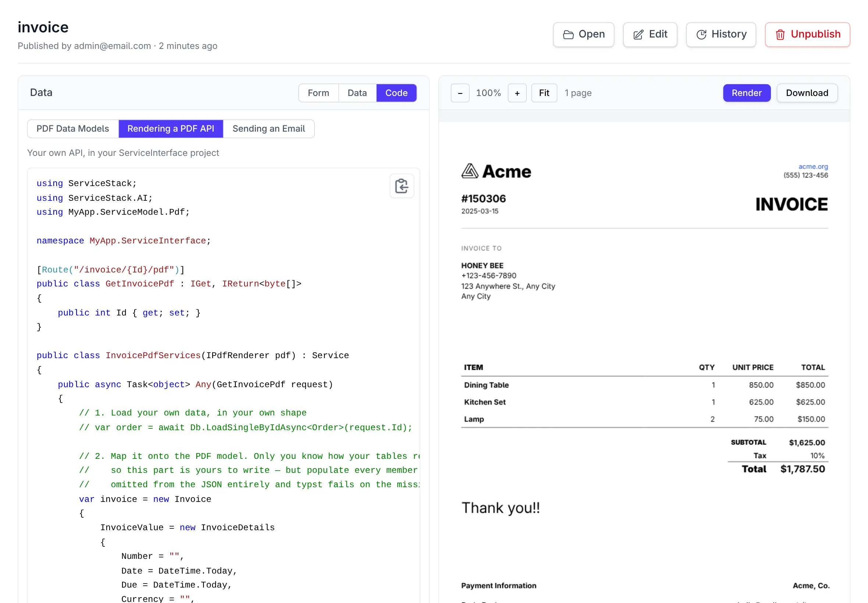Select the Code tab
Viewport: 868px width, 603px height.
tap(396, 93)
